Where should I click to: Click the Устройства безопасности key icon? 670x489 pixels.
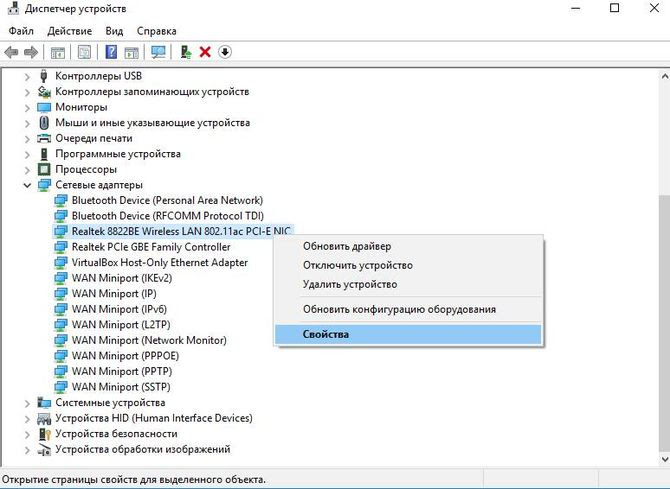(44, 434)
